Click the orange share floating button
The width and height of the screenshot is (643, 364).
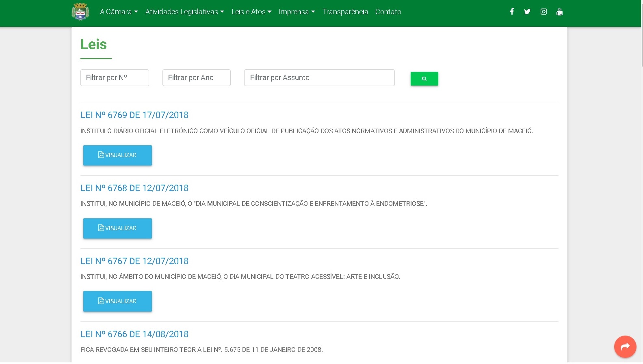[625, 347]
